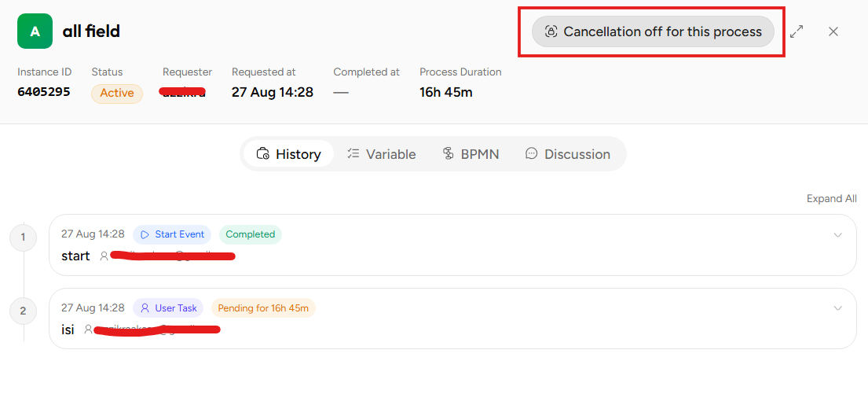The image size is (868, 394).
Task: Click the expand-to-fullscreen arrows icon
Action: coord(797,31)
